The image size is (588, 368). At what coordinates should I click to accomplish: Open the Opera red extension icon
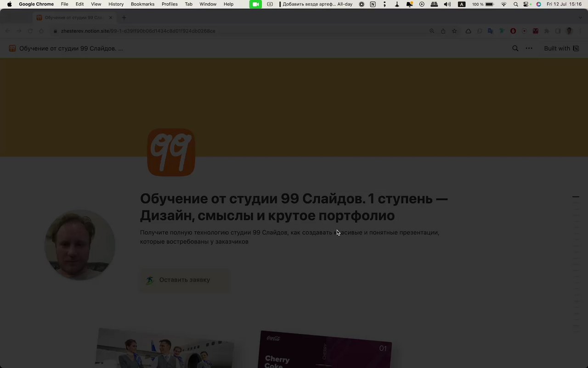(x=513, y=31)
